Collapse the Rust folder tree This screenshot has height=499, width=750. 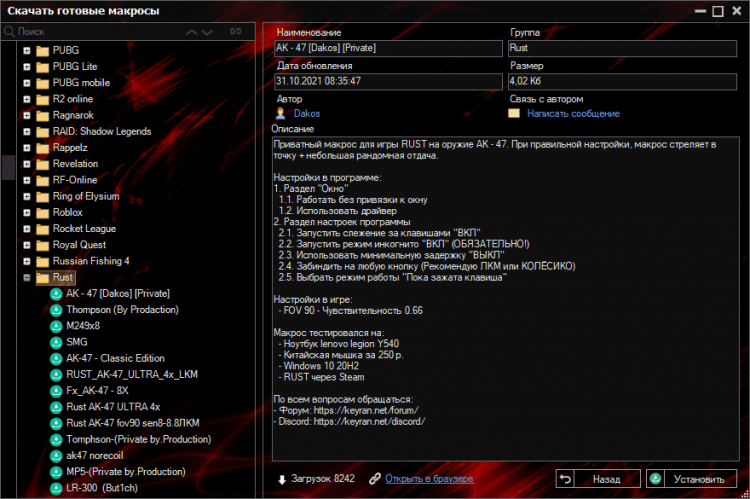26,277
